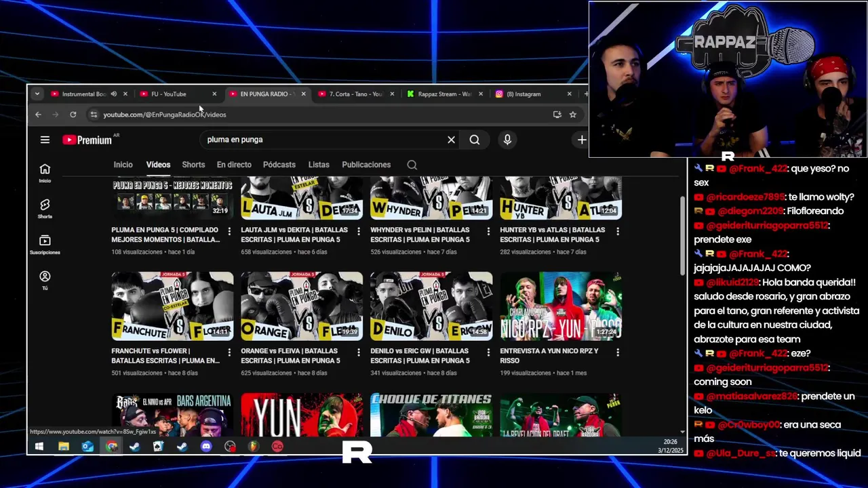This screenshot has height=488, width=868.
Task: Close the EN PUNGA RADIO browser tab
Action: coord(303,94)
